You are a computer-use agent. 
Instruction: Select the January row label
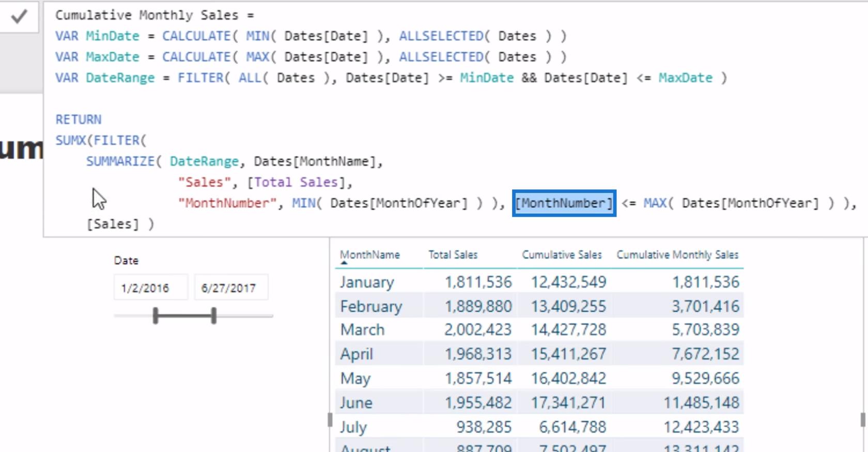tap(367, 282)
